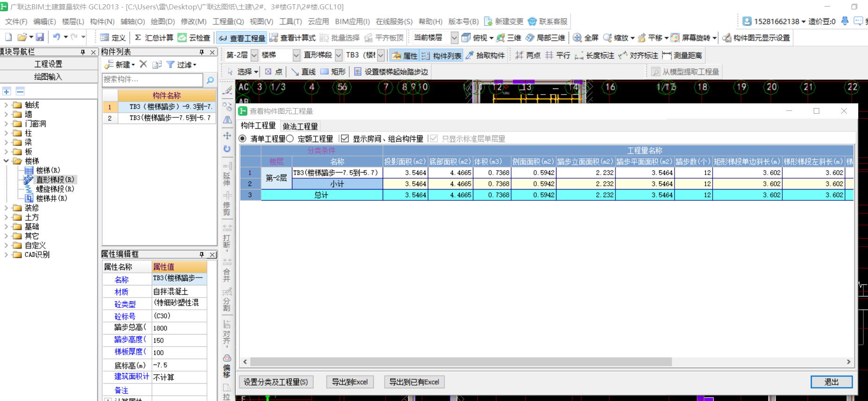Collapse 楼梯 tree node

coord(6,161)
